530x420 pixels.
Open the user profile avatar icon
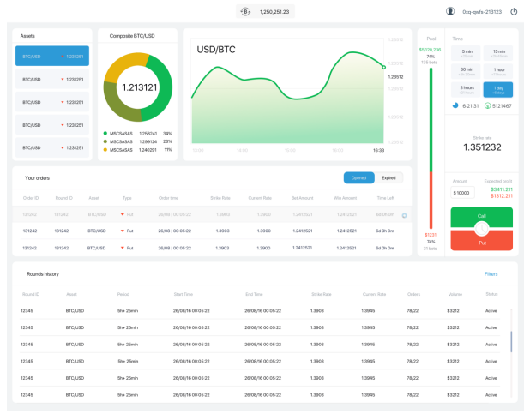coord(450,11)
